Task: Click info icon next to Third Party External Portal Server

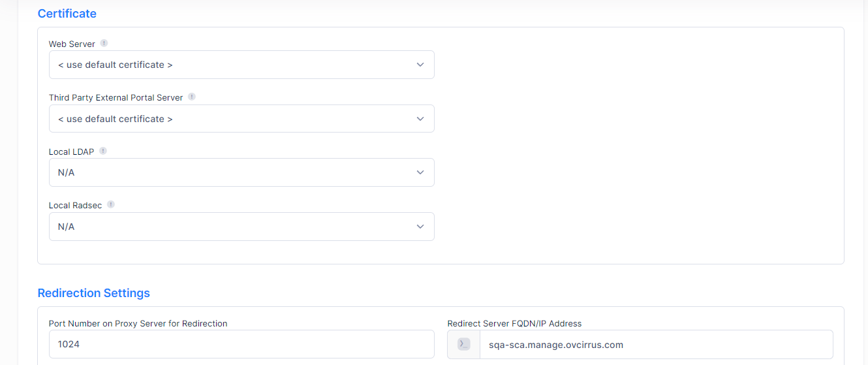Action: [192, 97]
